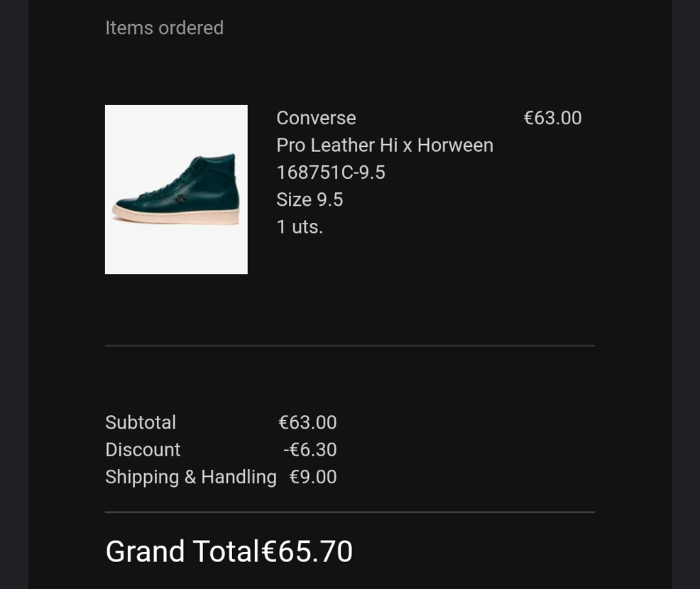Click the divider line below the product
This screenshot has height=589, width=700.
pos(349,346)
